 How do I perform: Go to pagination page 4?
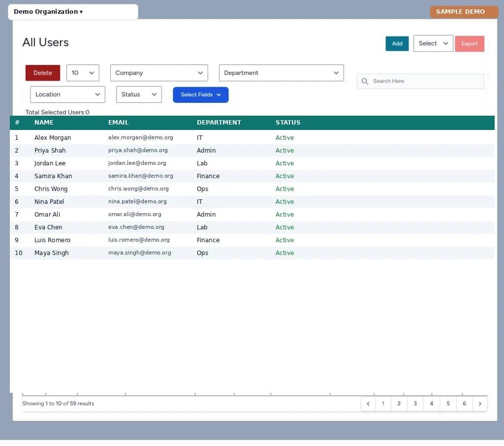tap(432, 404)
